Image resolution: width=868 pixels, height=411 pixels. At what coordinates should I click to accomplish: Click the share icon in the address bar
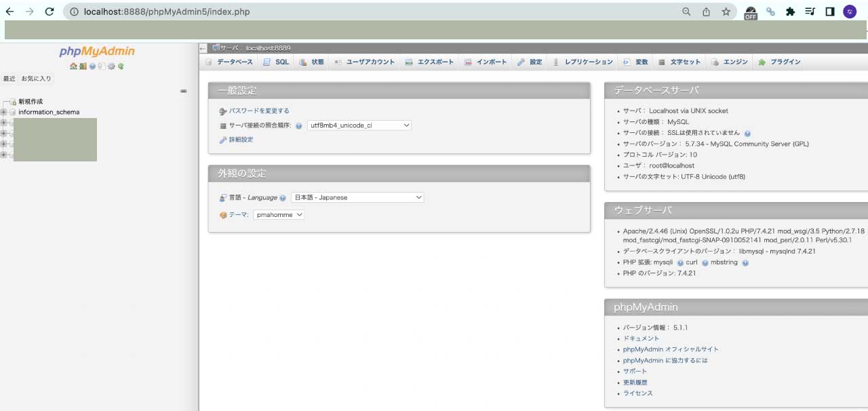[706, 12]
